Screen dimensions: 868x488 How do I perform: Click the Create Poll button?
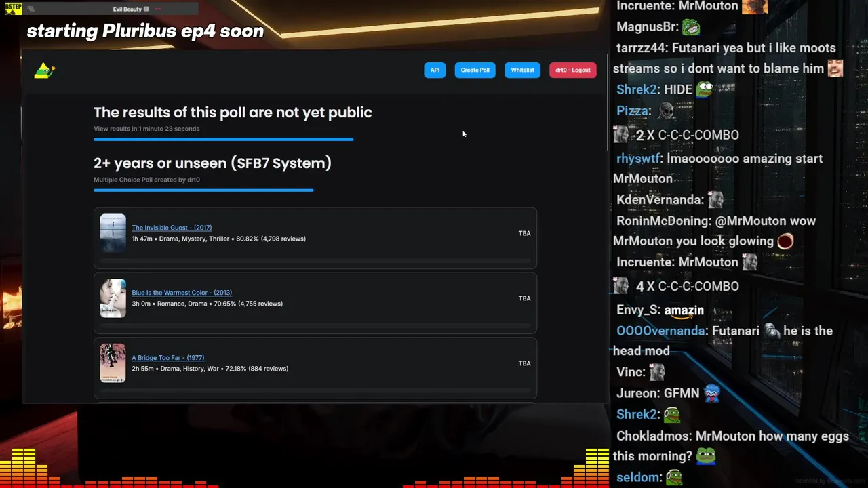475,70
